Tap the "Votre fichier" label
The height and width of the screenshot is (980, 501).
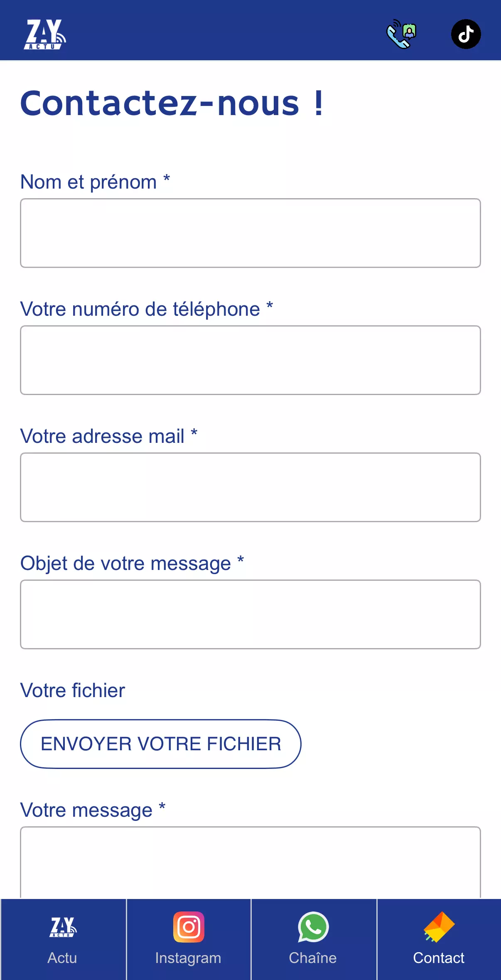(x=73, y=690)
